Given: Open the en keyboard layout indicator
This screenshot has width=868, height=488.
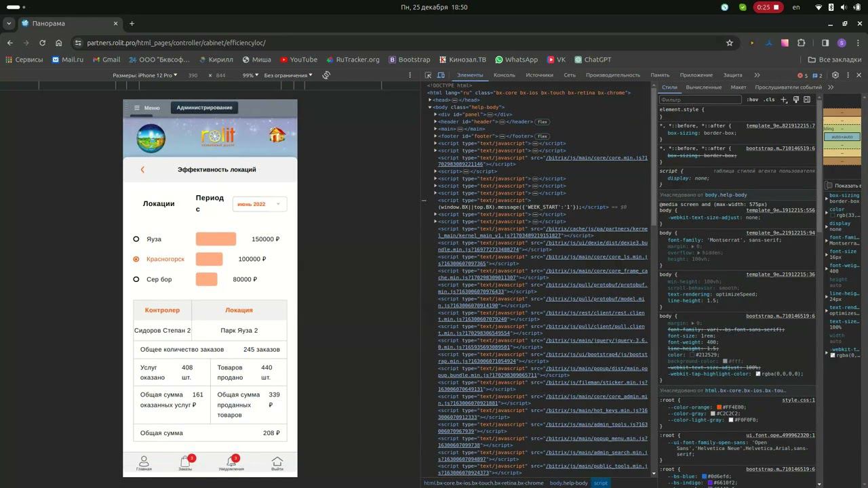Looking at the screenshot, I should (797, 7).
